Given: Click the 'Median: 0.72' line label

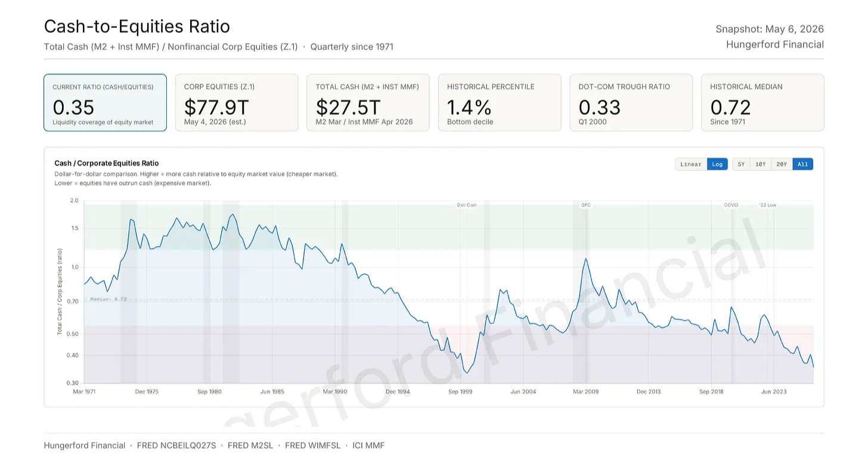Looking at the screenshot, I should (x=108, y=299).
